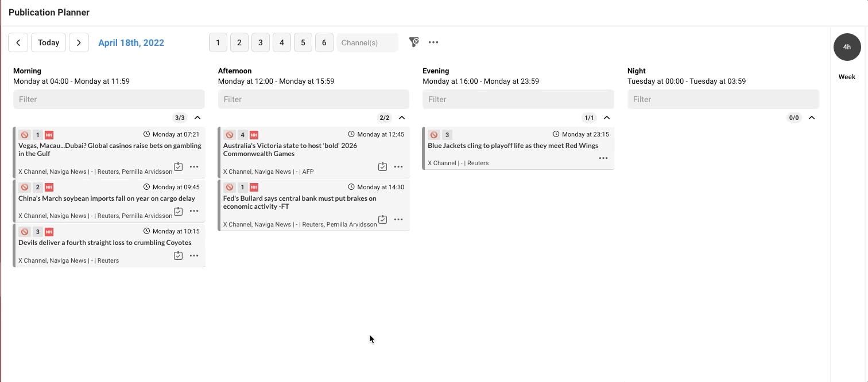
Task: Collapse the Night column list
Action: point(812,118)
